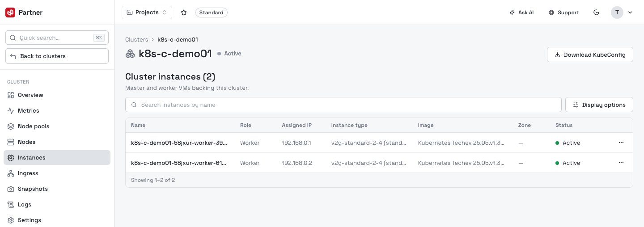
Task: Click the cluster cubes icon beside k8s-c-demo01 title
Action: click(x=130, y=54)
